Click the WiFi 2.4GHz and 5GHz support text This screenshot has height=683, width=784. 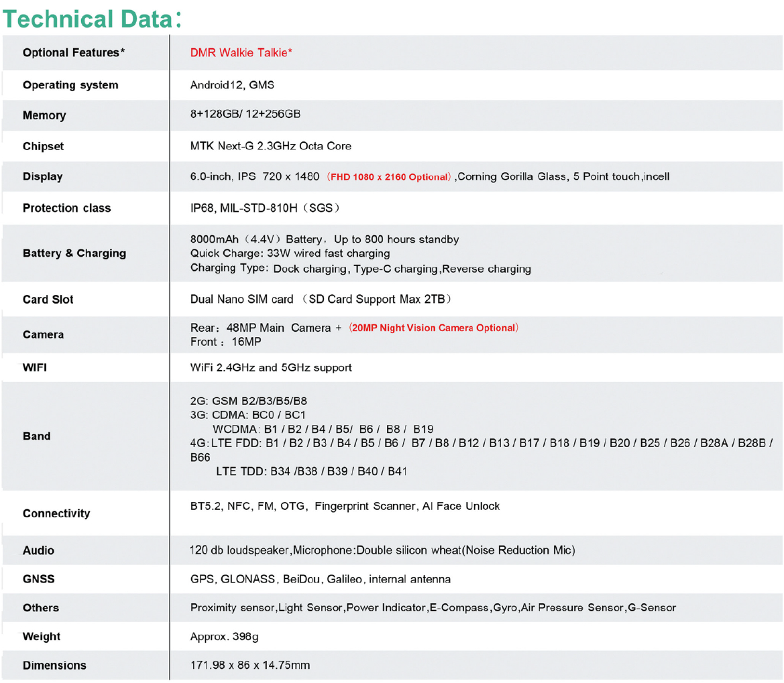271,368
